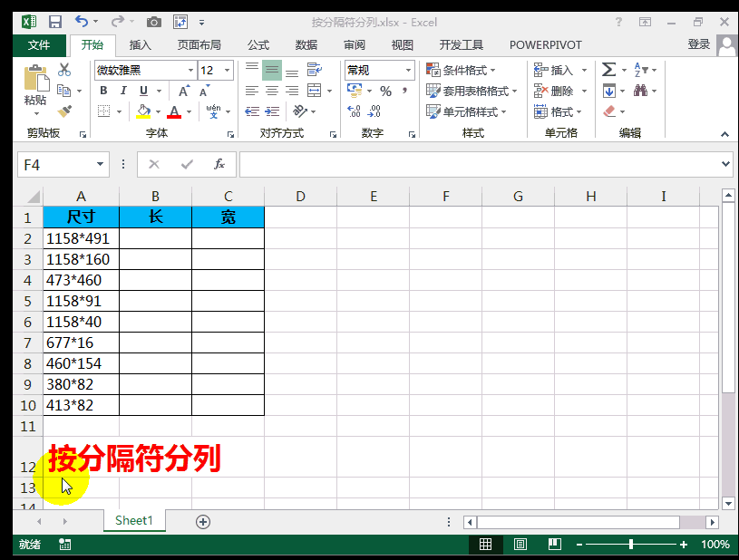This screenshot has height=560, width=739.
Task: Click the Decrease Indent icon
Action: 252,111
